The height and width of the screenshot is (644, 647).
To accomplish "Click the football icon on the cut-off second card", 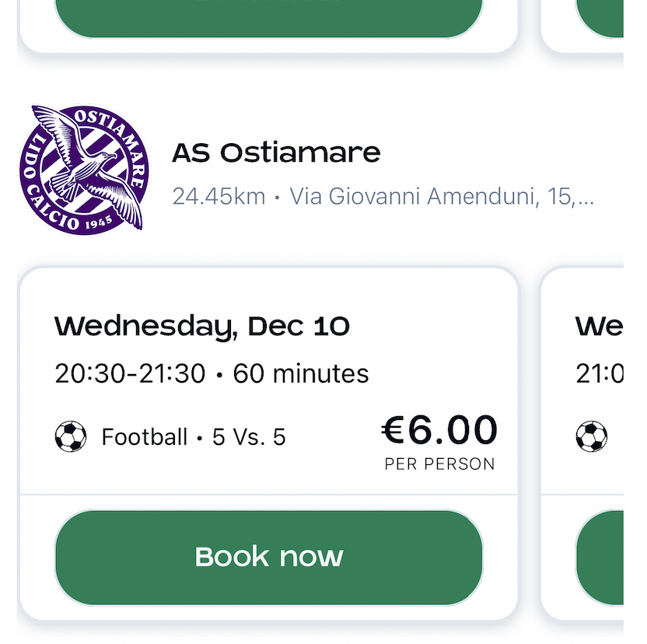I will (591, 437).
